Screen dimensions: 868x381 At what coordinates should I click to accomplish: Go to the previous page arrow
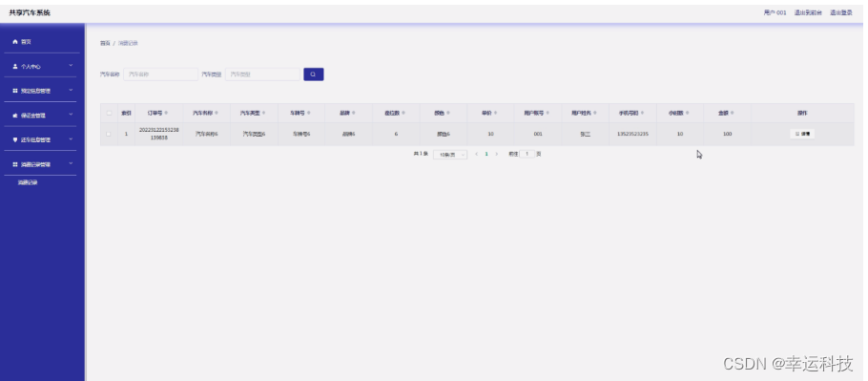pos(477,154)
